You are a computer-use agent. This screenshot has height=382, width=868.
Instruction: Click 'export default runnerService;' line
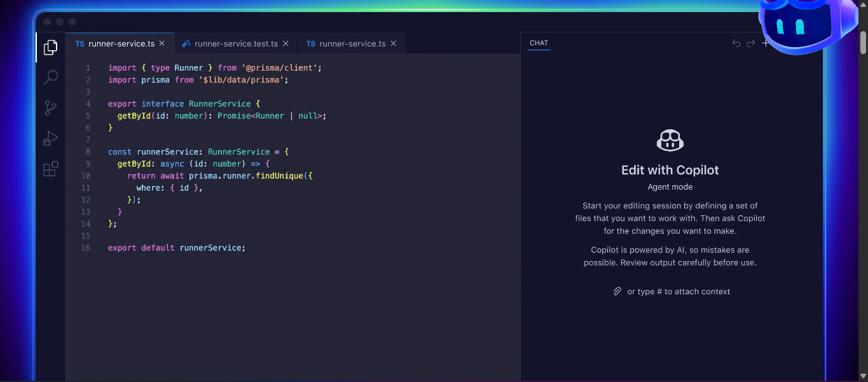(177, 248)
